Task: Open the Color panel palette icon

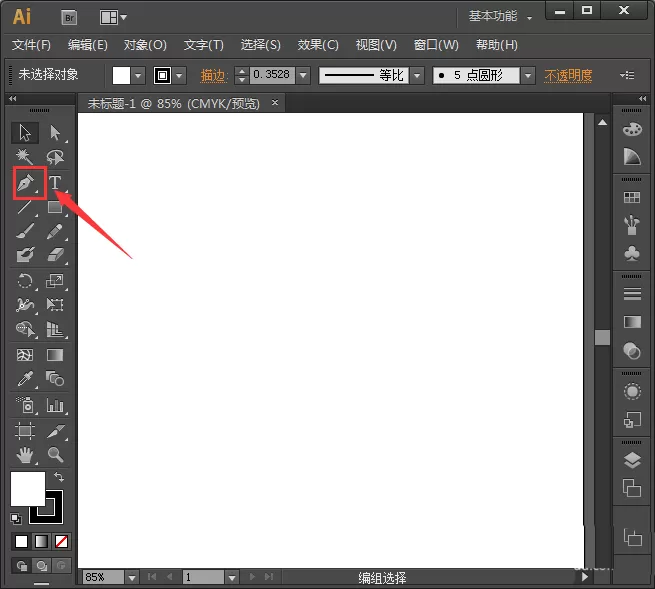Action: tap(632, 129)
